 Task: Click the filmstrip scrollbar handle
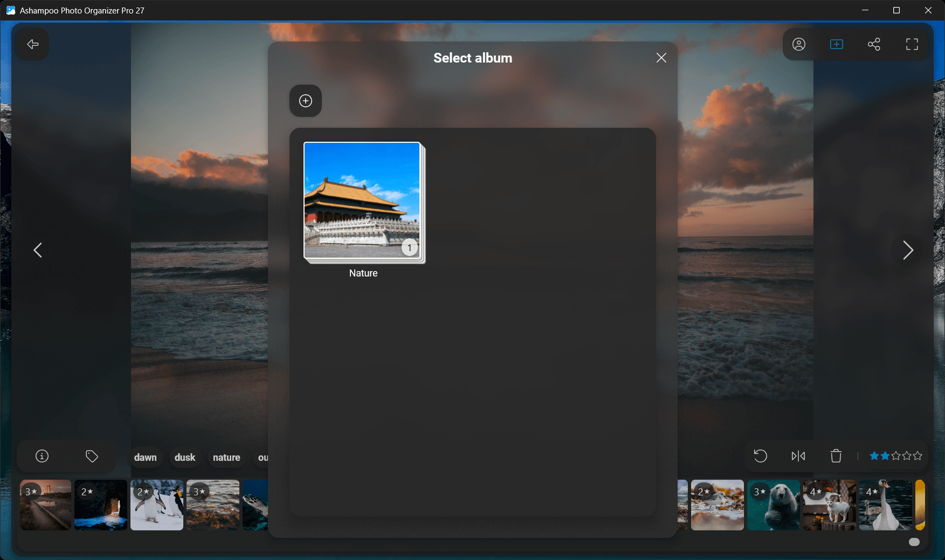click(x=914, y=542)
